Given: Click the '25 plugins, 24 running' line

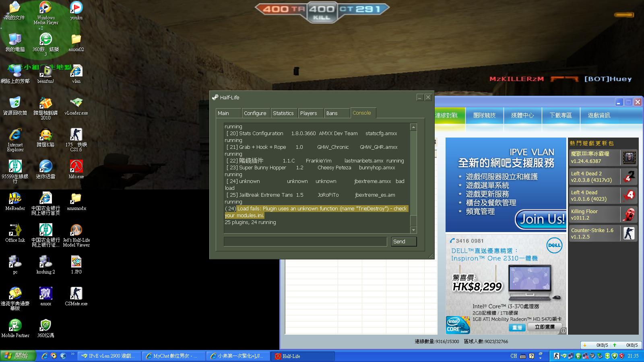Looking at the screenshot, I should (250, 222).
